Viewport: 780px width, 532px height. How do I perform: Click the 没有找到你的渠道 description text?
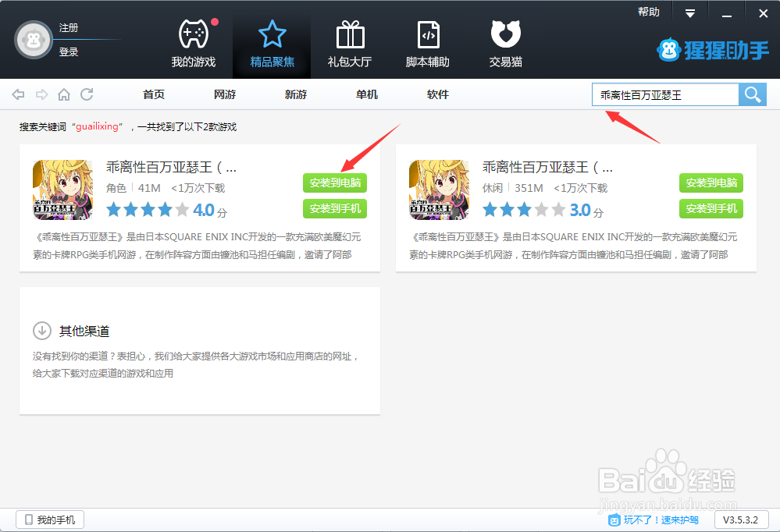tap(196, 364)
